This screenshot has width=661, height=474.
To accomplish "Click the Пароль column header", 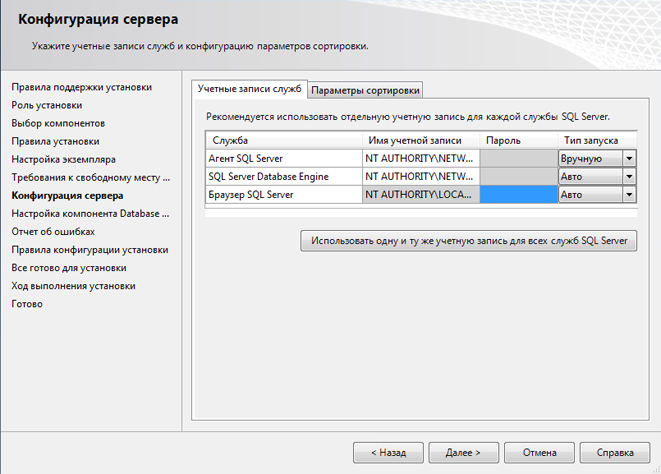I will (519, 140).
